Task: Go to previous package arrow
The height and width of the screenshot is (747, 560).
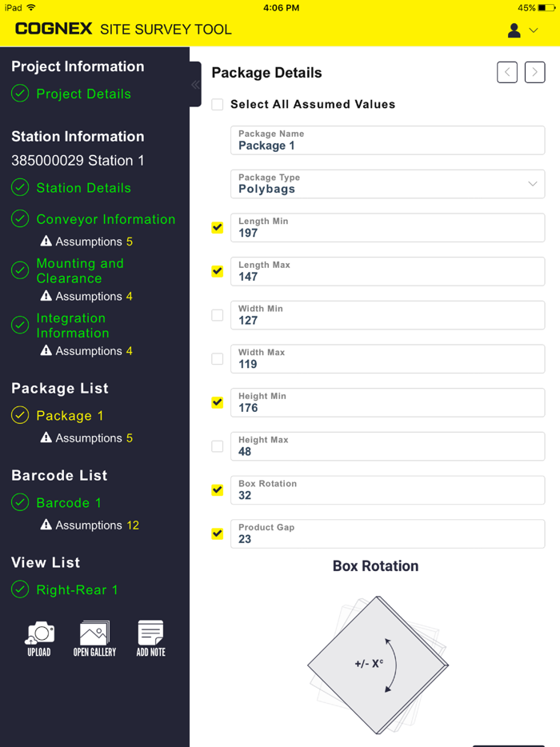Action: [x=507, y=72]
